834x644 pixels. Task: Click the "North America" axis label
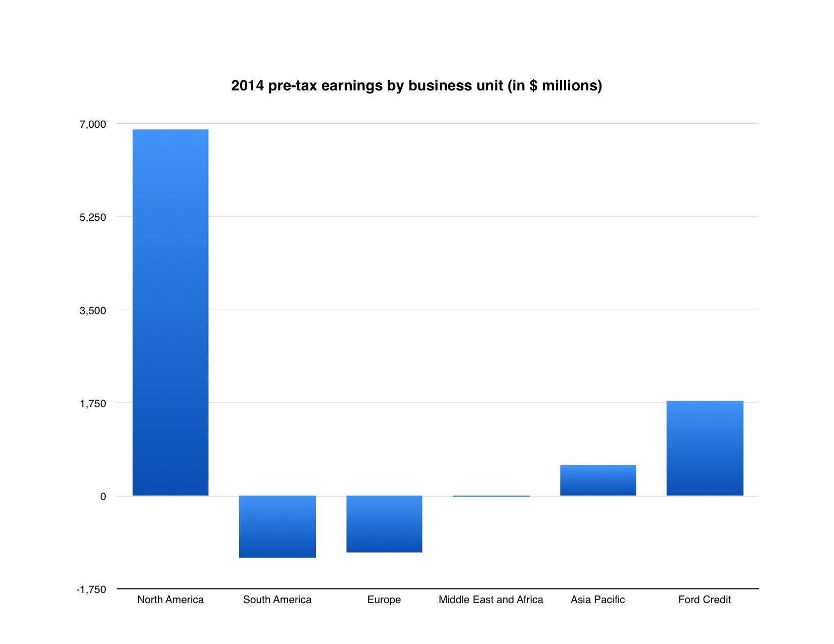170,600
